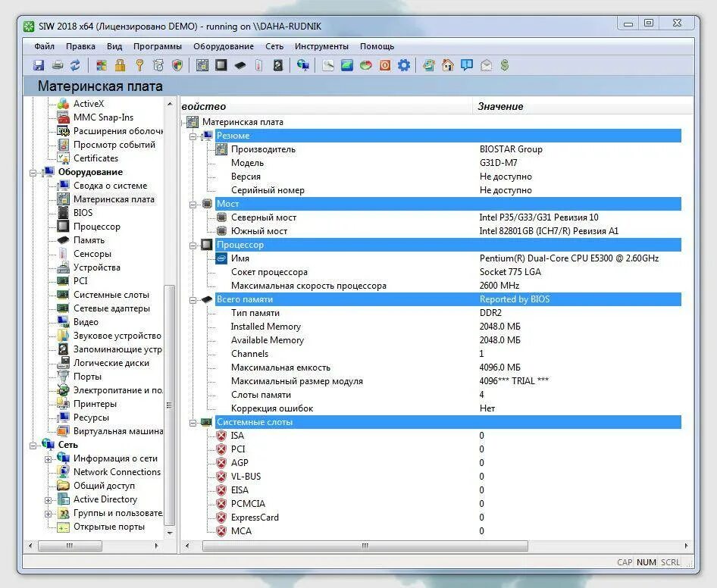Click the security shield toolbar icon
The image size is (717, 588).
(x=177, y=65)
